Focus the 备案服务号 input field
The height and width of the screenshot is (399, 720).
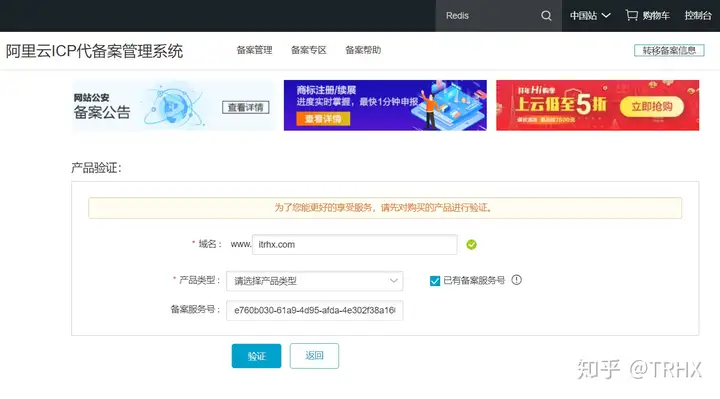[315, 310]
